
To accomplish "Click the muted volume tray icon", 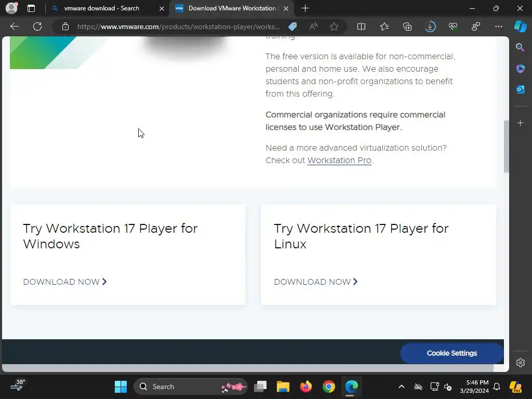I will coord(448,387).
